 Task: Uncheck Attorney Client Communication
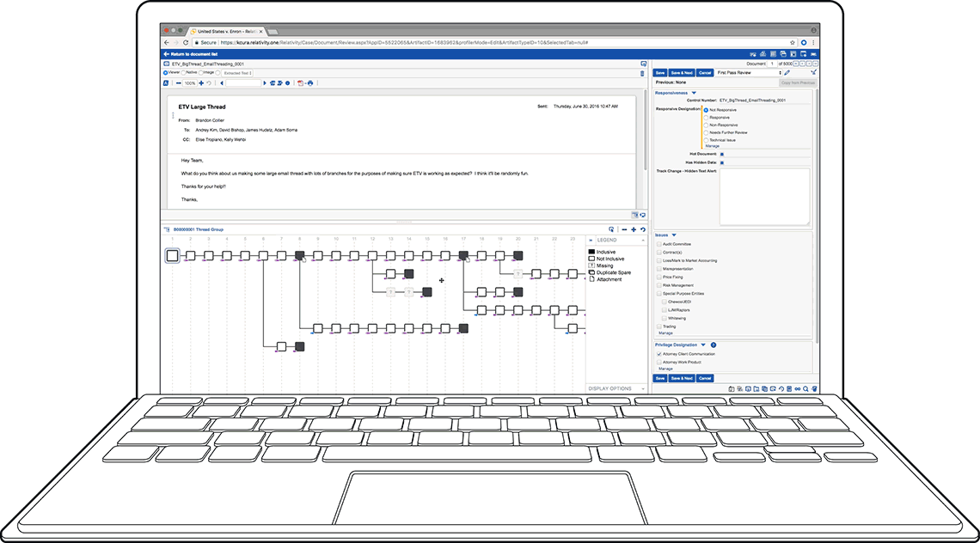(658, 352)
